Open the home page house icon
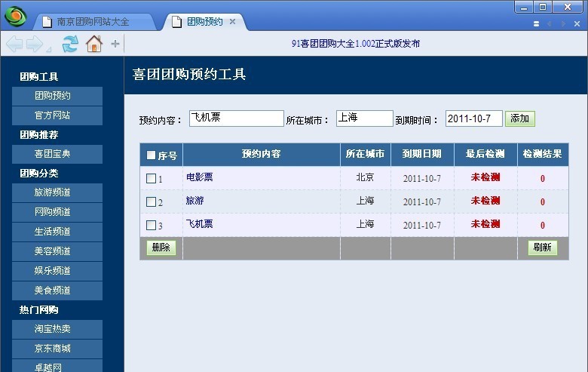 click(x=94, y=44)
